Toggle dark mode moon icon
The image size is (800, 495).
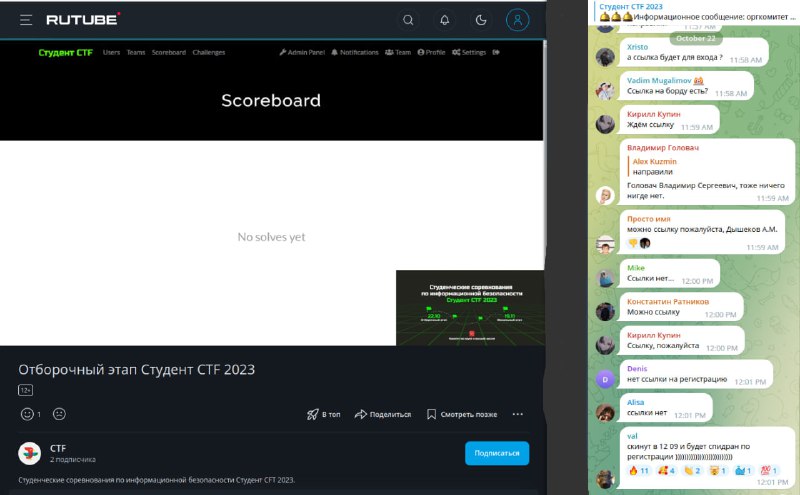[x=481, y=20]
